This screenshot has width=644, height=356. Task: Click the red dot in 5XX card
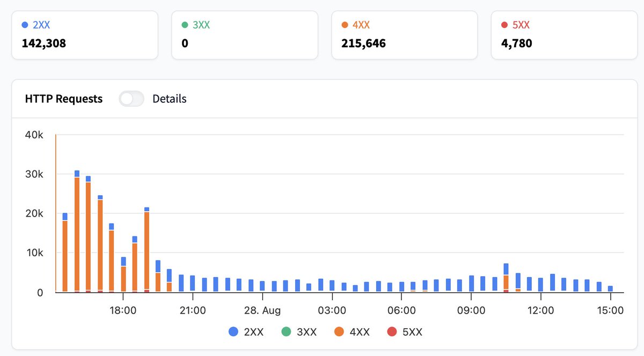[x=504, y=25]
